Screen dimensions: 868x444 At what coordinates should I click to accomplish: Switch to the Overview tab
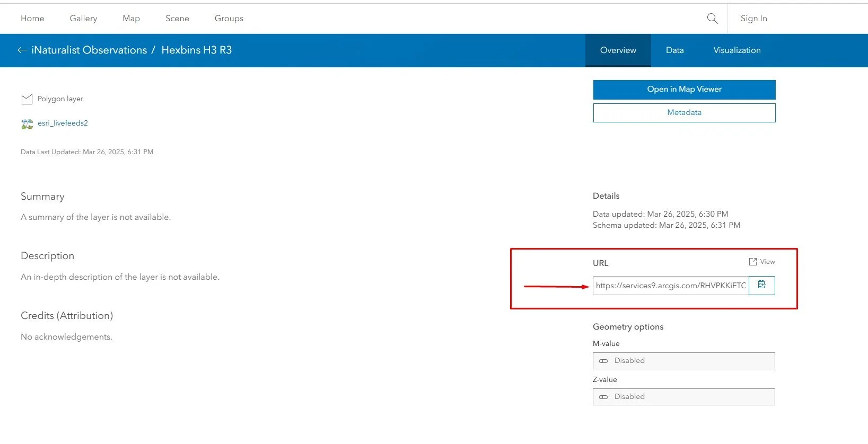618,50
